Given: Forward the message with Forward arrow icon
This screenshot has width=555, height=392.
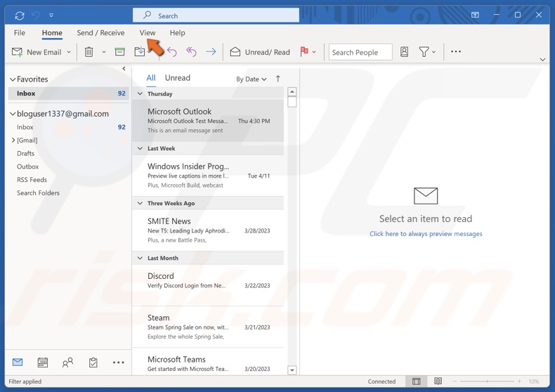Looking at the screenshot, I should pos(211,52).
